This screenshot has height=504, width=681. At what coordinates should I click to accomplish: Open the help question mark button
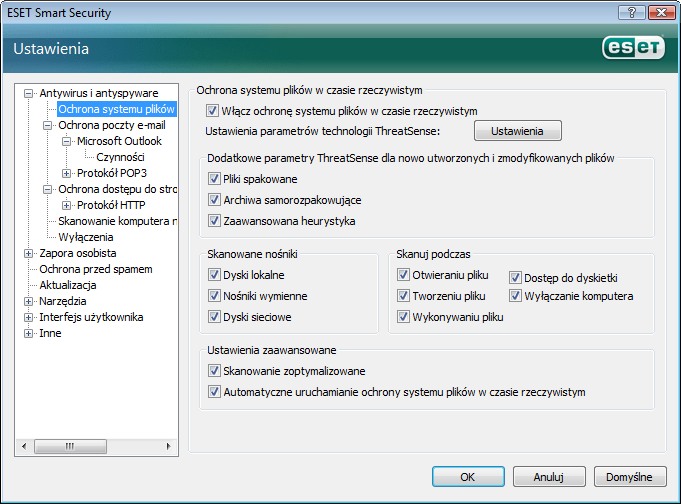pyautogui.click(x=631, y=13)
